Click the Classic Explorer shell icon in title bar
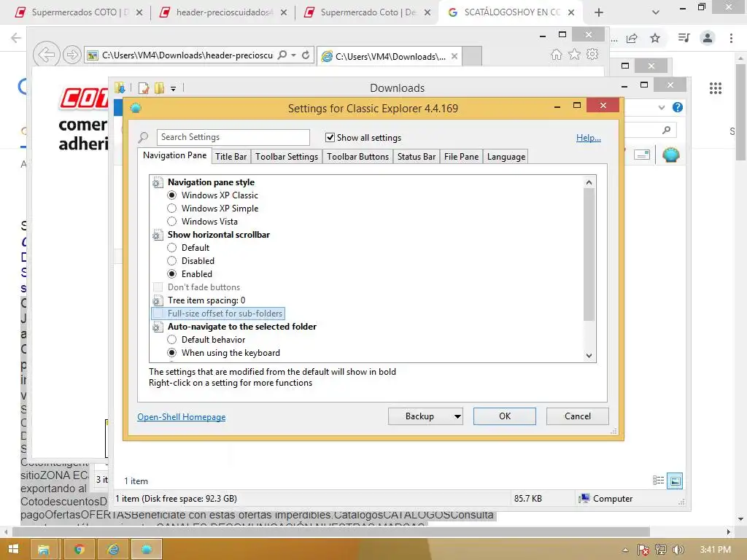 [x=136, y=108]
